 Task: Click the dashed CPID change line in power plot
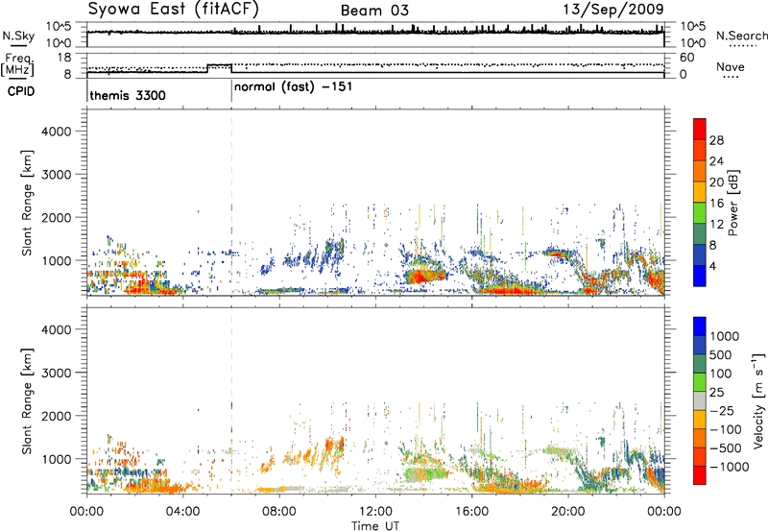(231, 203)
